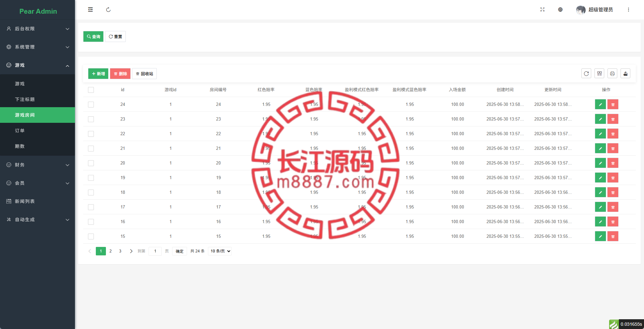644x329 pixels.
Task: Edit the row with id 24
Action: 600,105
